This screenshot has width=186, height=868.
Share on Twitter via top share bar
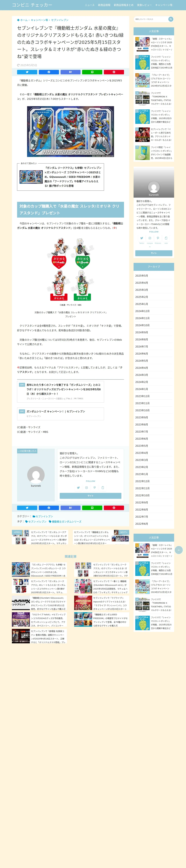(x=27, y=72)
